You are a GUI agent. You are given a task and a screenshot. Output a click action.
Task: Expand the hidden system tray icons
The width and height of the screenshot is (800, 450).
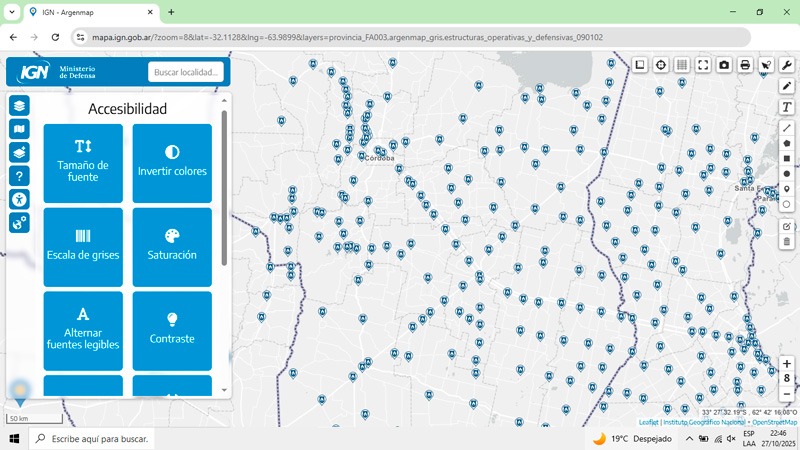coord(689,439)
